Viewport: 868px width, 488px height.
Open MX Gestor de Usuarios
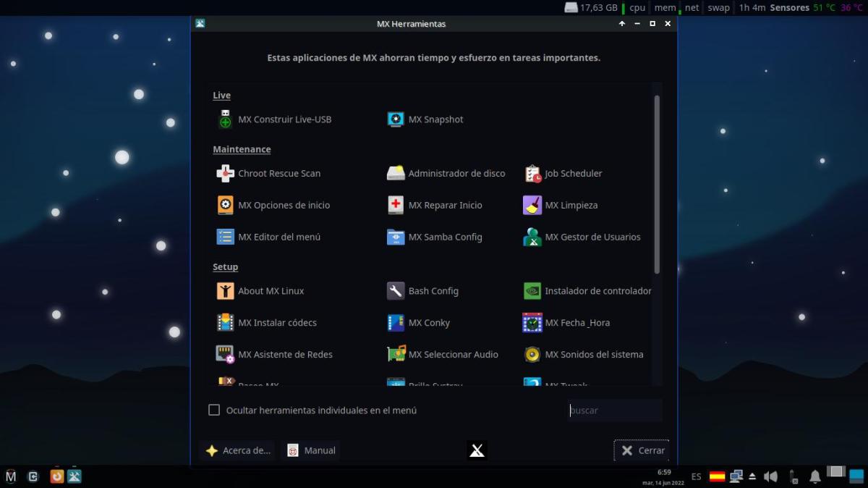pos(582,237)
